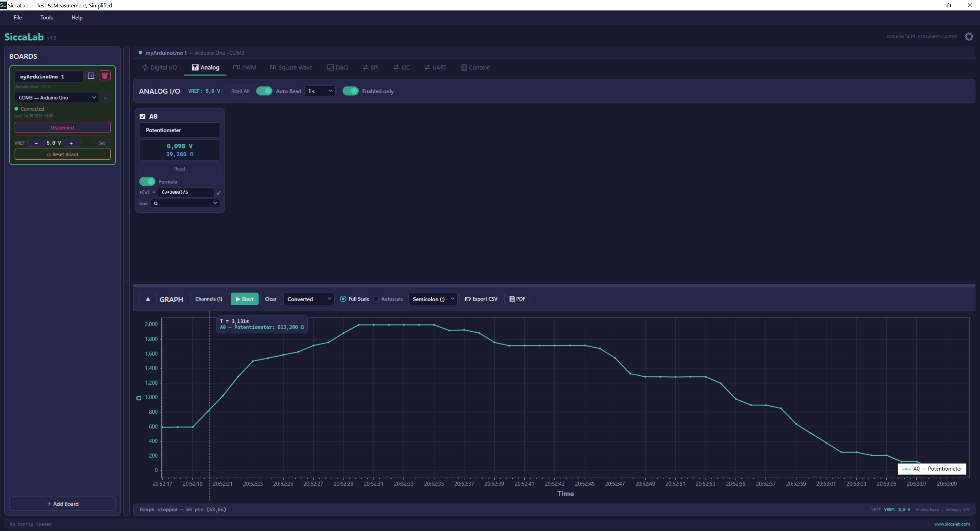Click the Potentiometer label field
Viewport: 980px width, 531px height.
click(x=179, y=130)
